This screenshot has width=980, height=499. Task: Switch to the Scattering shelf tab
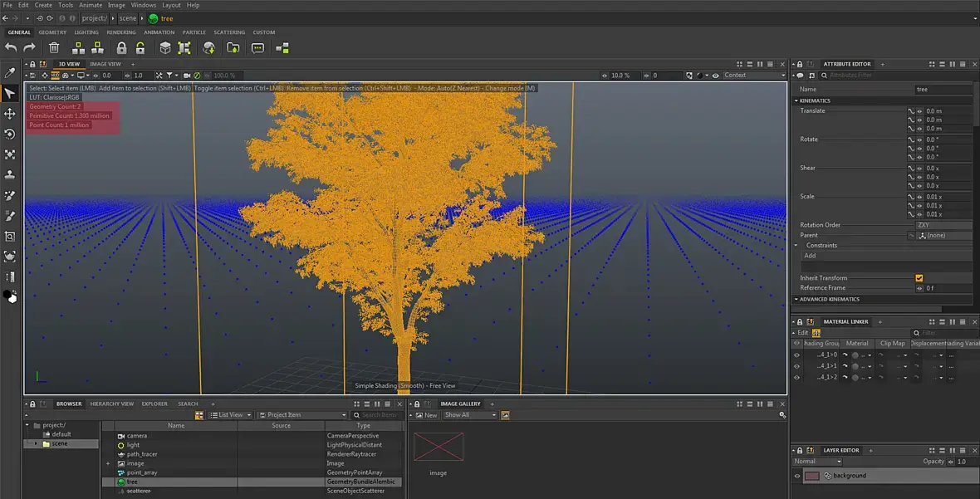(229, 32)
